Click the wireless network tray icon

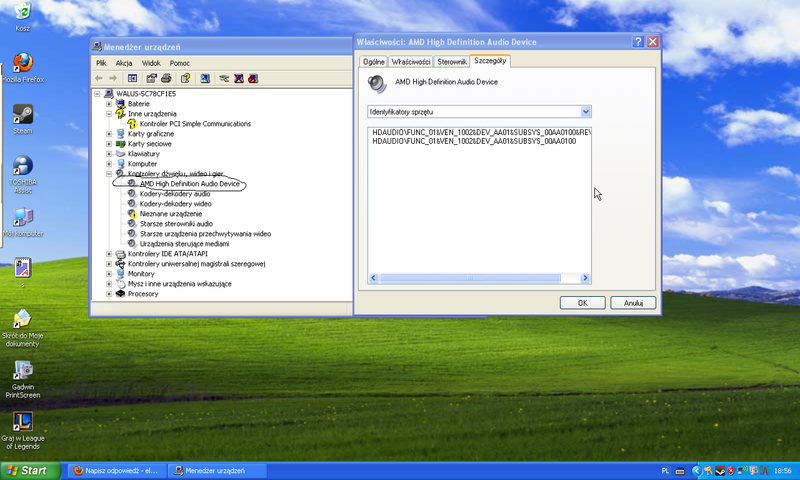(x=742, y=470)
